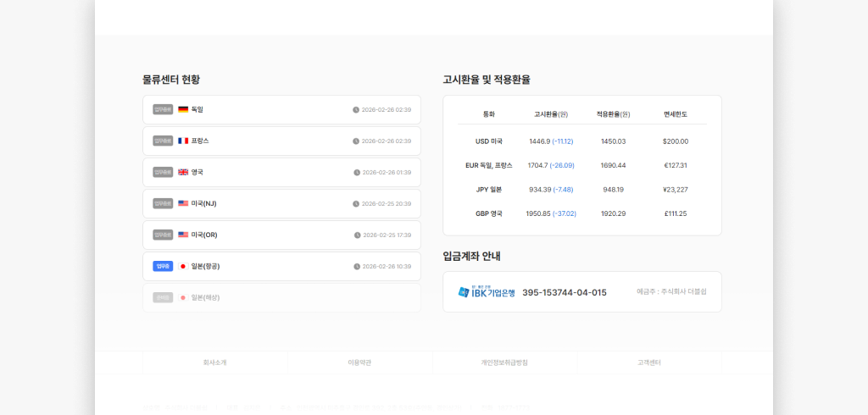Image resolution: width=868 pixels, height=415 pixels.
Task: Click applied rate 1690.44
Action: point(614,165)
